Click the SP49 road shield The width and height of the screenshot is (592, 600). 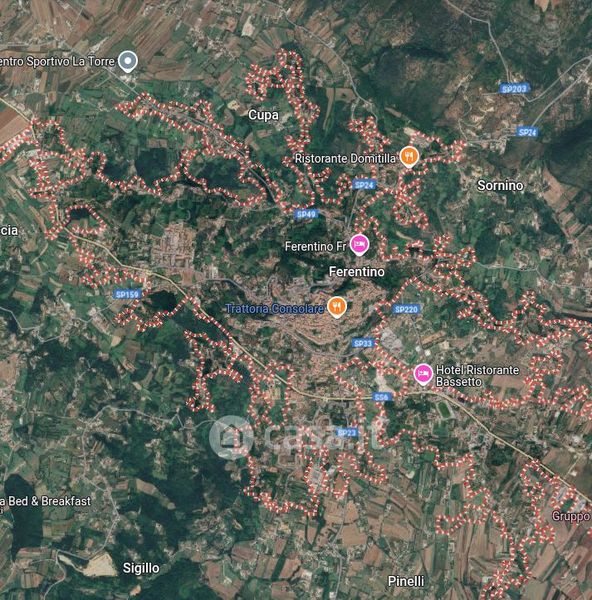[x=306, y=214]
